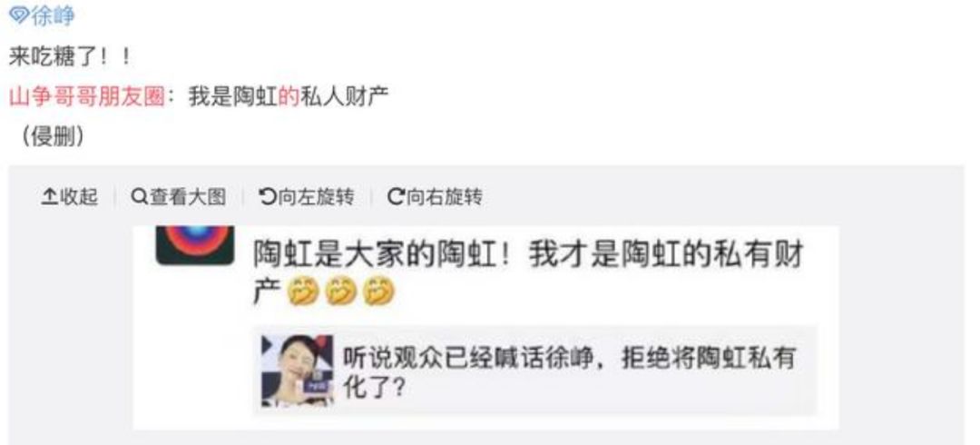
Task: Click the expanded screenshot image area
Action: pyautogui.click(x=486, y=328)
